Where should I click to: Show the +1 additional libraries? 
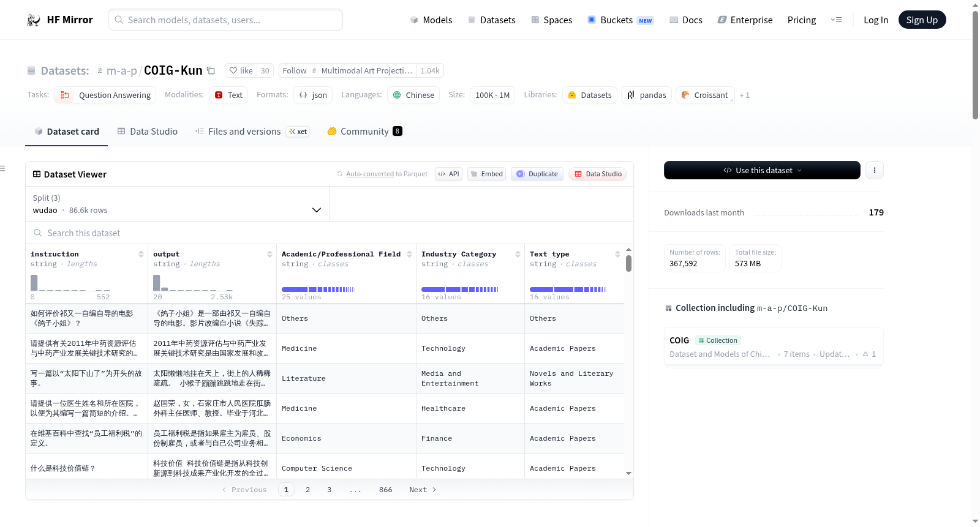[744, 95]
